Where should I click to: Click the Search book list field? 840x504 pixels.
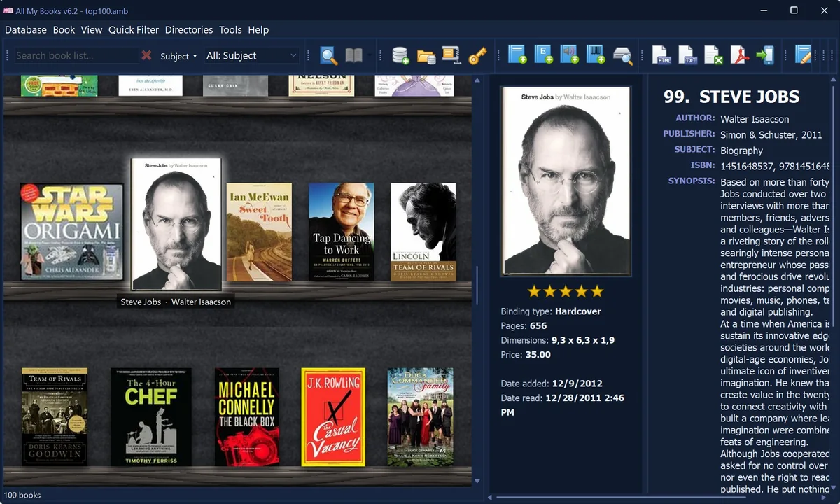pyautogui.click(x=76, y=55)
